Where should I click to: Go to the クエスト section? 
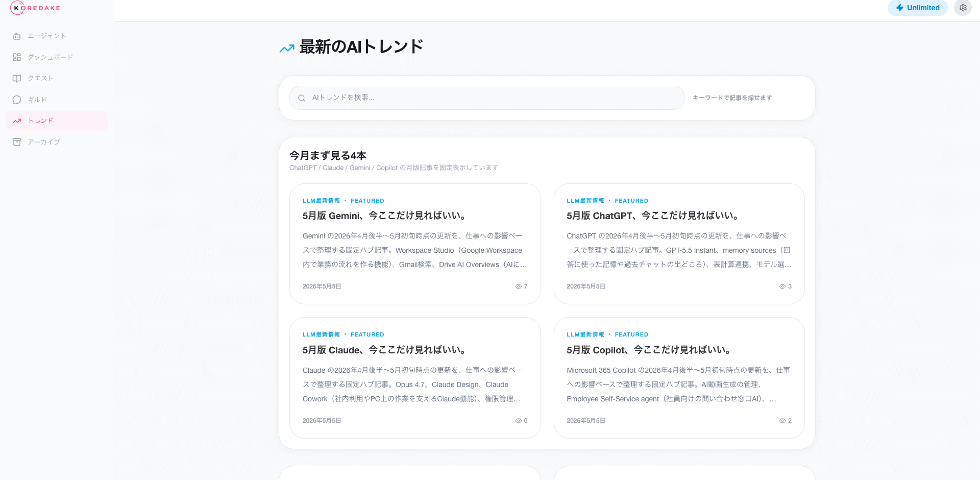[57, 78]
